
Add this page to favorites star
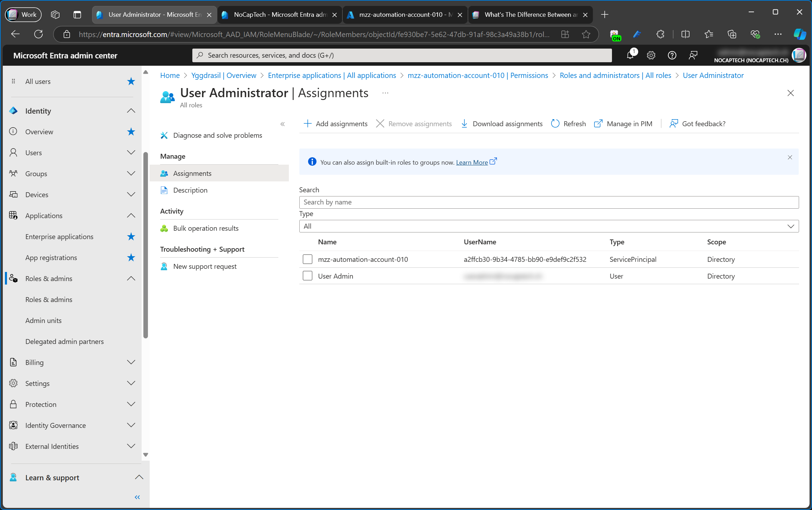pyautogui.click(x=586, y=34)
